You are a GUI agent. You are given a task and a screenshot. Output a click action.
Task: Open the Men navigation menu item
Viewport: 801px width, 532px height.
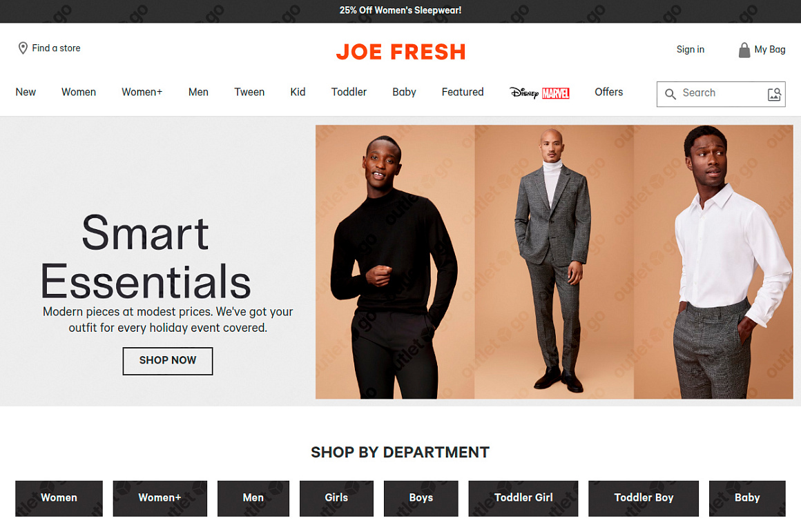click(198, 92)
